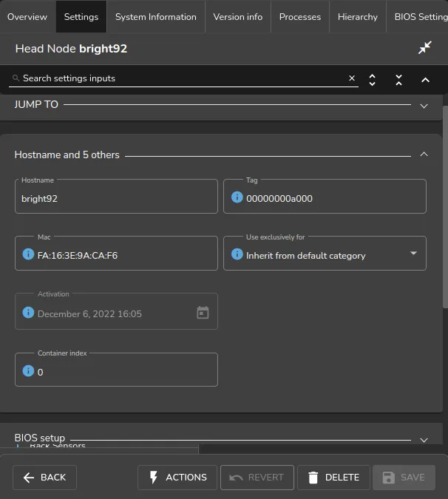Image resolution: width=448 pixels, height=499 pixels.
Task: Click the SAVE button
Action: tap(404, 478)
